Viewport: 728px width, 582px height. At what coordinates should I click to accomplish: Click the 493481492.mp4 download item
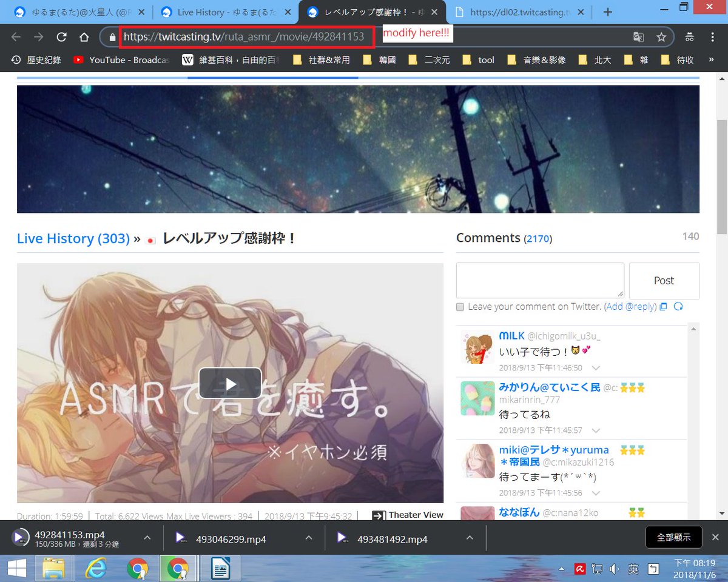392,538
